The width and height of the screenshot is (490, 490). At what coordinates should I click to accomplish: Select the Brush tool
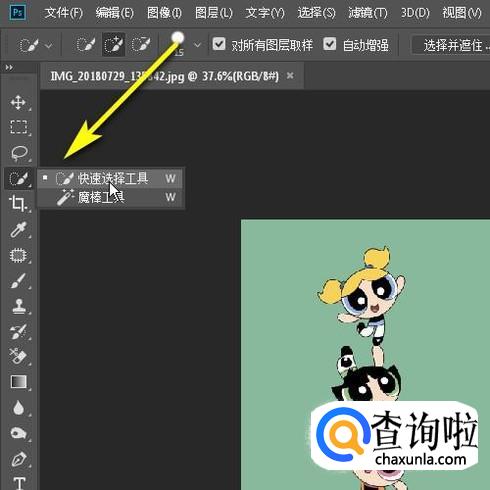tap(18, 281)
